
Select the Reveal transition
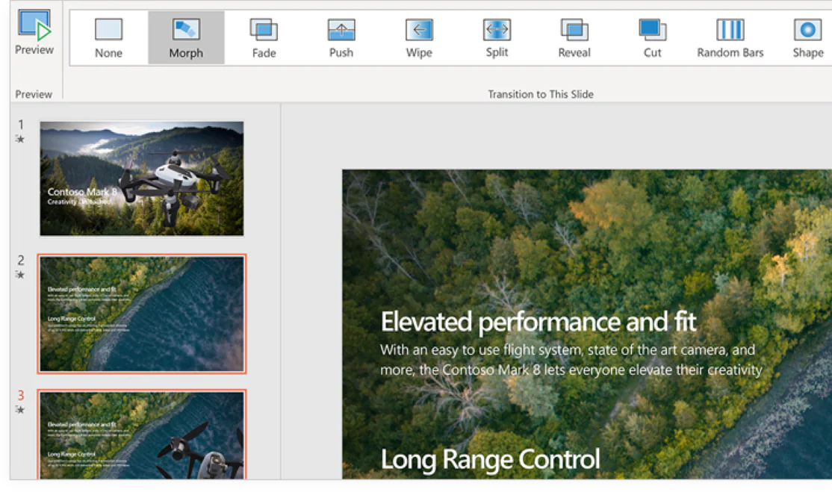point(574,37)
